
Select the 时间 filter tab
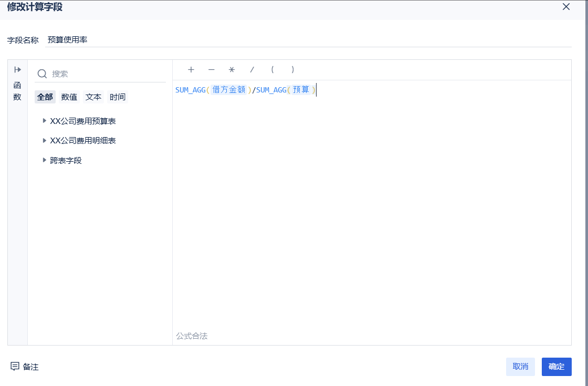pyautogui.click(x=118, y=97)
